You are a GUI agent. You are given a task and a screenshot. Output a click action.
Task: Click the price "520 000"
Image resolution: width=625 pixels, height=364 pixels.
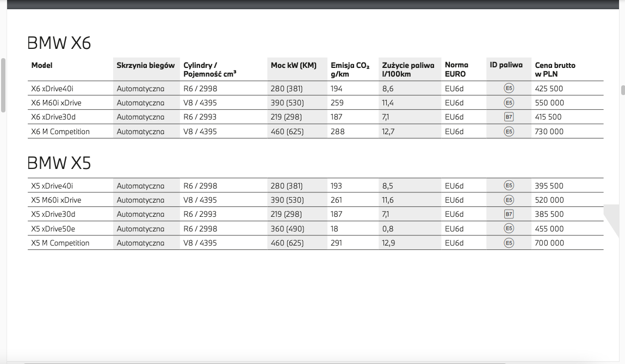click(549, 200)
